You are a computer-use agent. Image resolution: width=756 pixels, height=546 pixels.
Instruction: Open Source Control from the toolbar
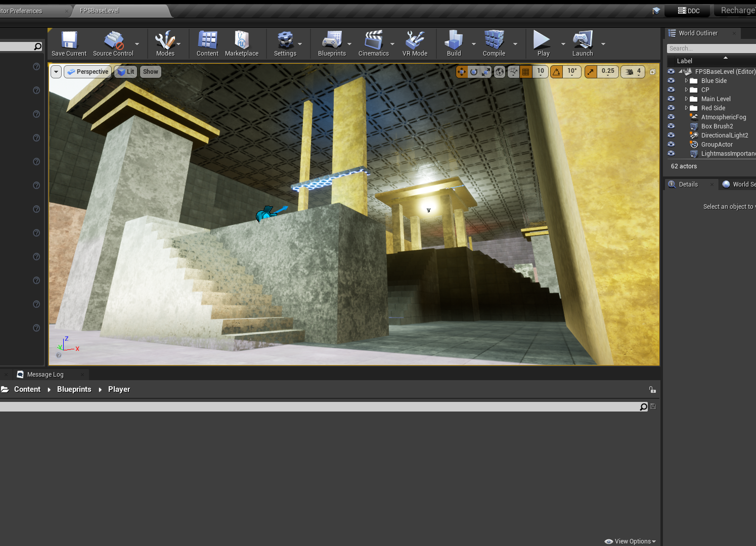[113, 43]
